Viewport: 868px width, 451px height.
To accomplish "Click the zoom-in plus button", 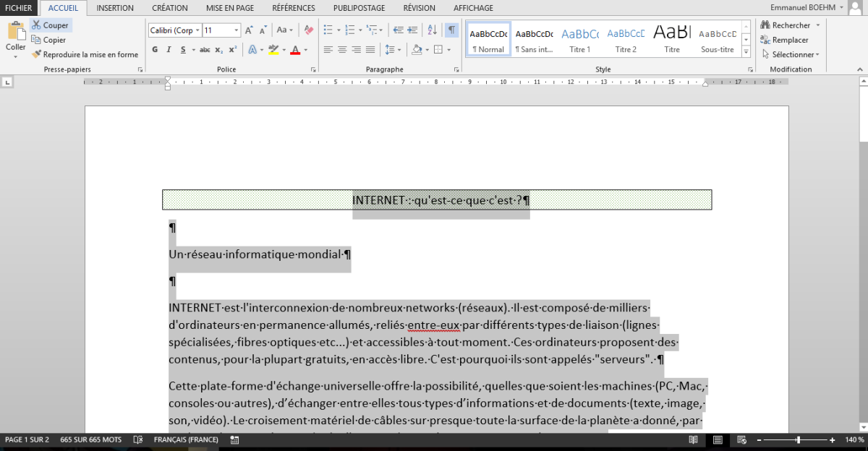I will (833, 439).
